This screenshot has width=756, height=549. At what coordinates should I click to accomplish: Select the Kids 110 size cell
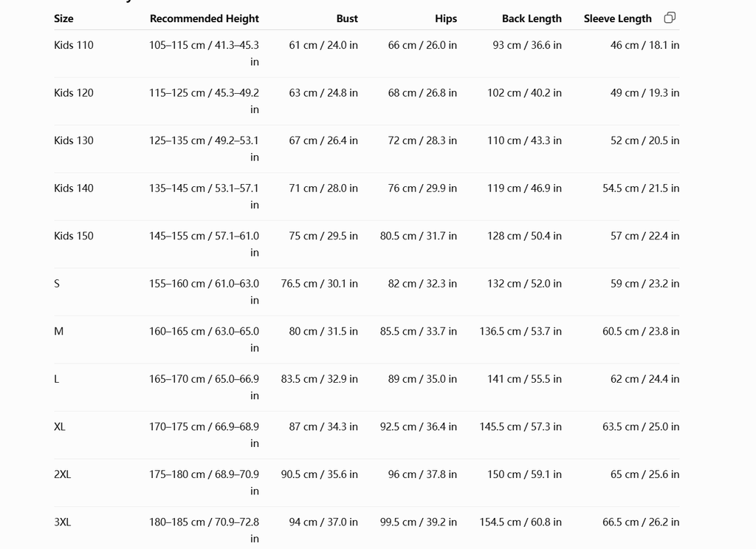(74, 45)
